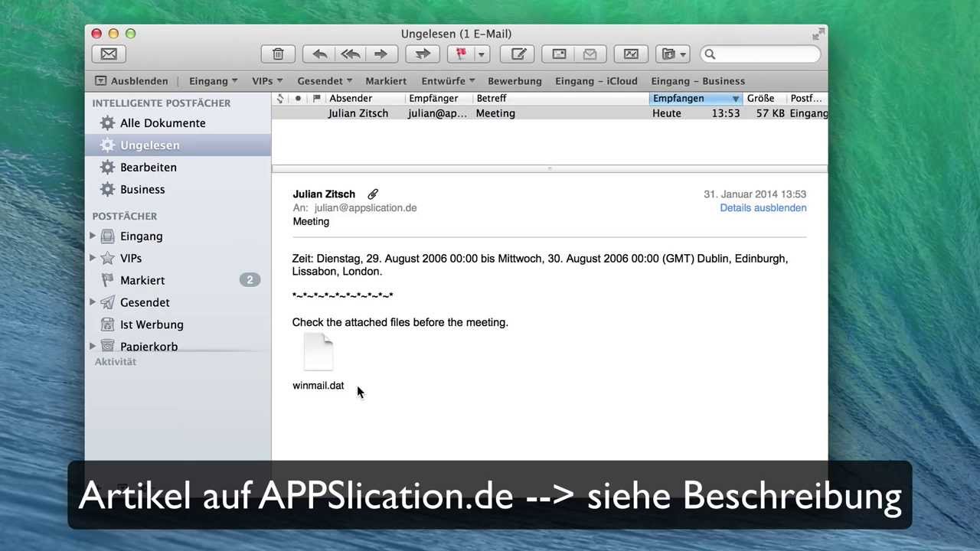Sort by the Empfänger column header
The width and height of the screenshot is (980, 551).
(438, 99)
